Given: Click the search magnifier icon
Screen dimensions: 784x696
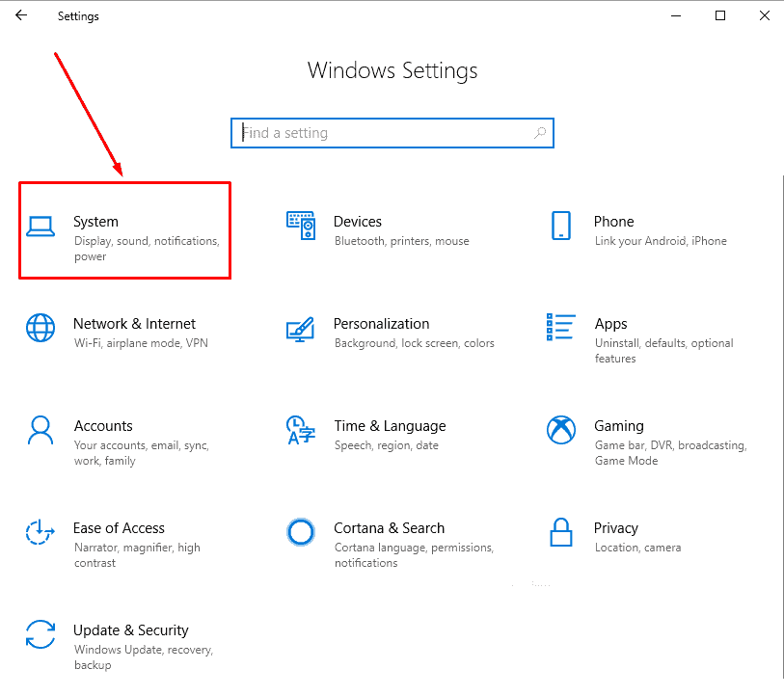Looking at the screenshot, I should point(540,133).
